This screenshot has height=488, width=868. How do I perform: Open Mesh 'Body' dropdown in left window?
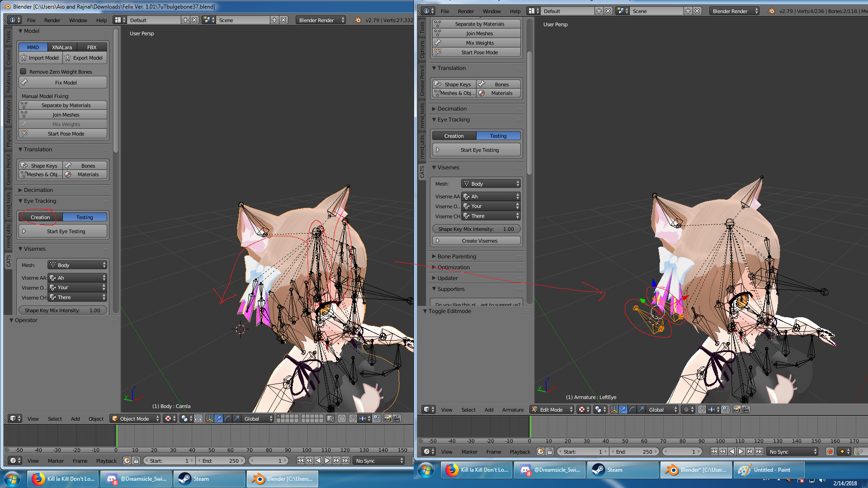(x=77, y=265)
